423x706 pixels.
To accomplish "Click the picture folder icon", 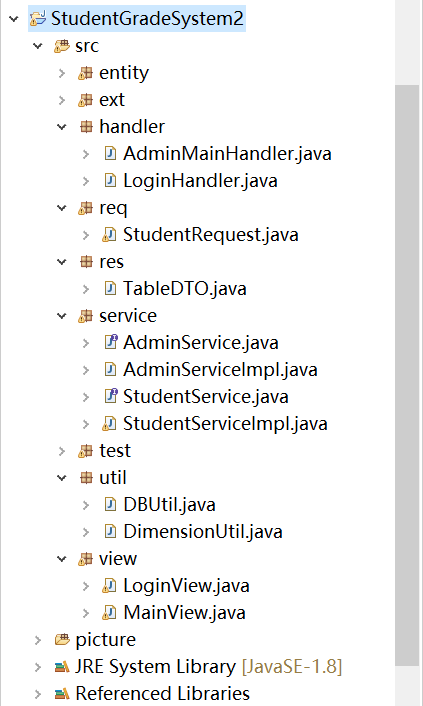I will 62,639.
